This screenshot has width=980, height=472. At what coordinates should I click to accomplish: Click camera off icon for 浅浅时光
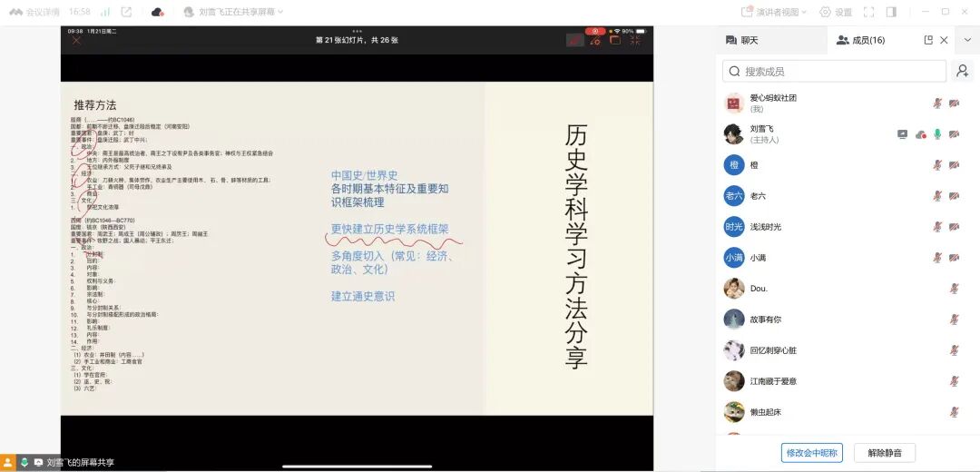[x=955, y=226]
